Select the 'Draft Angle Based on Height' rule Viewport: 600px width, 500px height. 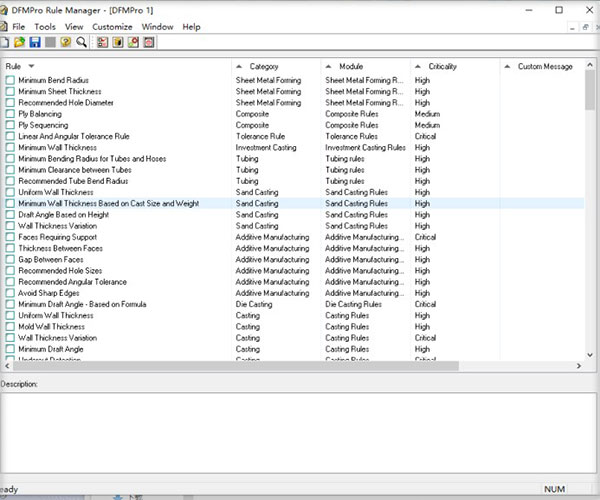(64, 215)
